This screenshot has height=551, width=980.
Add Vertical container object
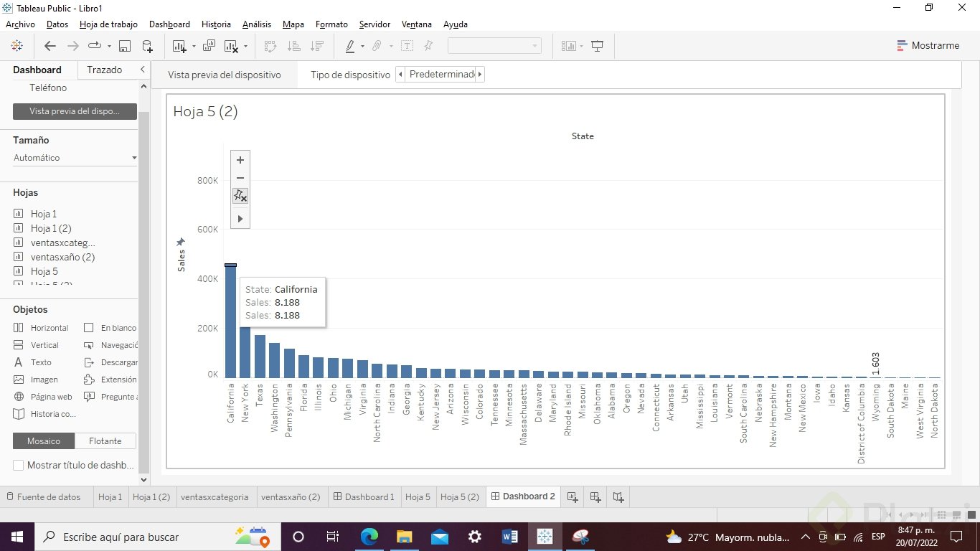36,345
